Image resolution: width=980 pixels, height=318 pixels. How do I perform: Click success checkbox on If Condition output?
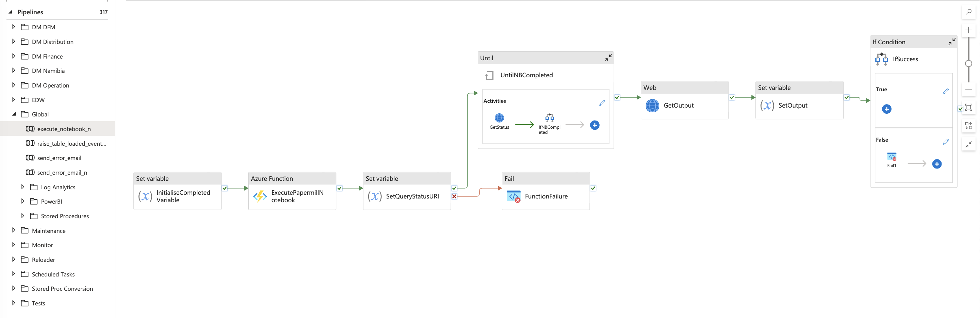[x=960, y=109]
